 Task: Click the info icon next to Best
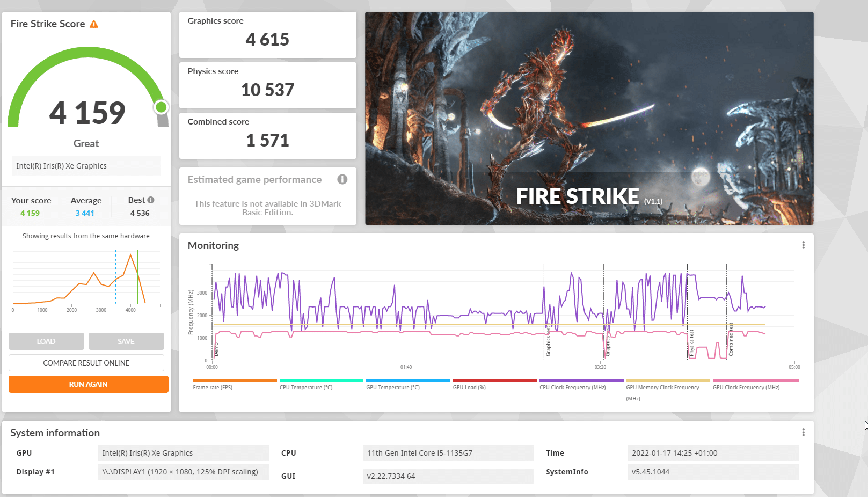pos(151,200)
